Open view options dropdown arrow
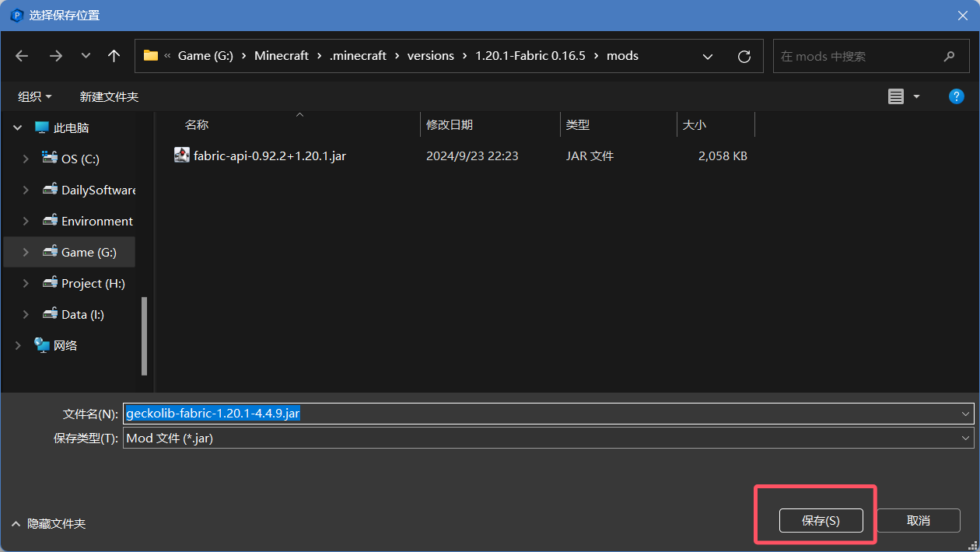The image size is (980, 552). click(916, 96)
